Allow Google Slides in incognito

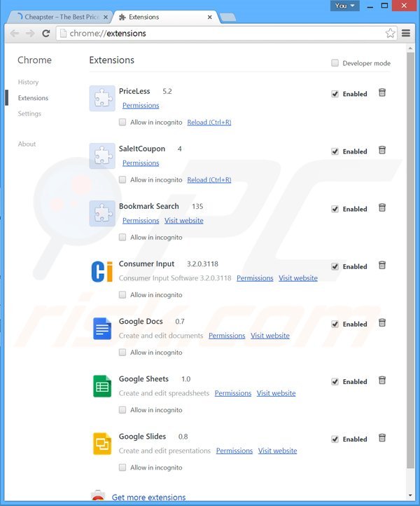click(122, 467)
